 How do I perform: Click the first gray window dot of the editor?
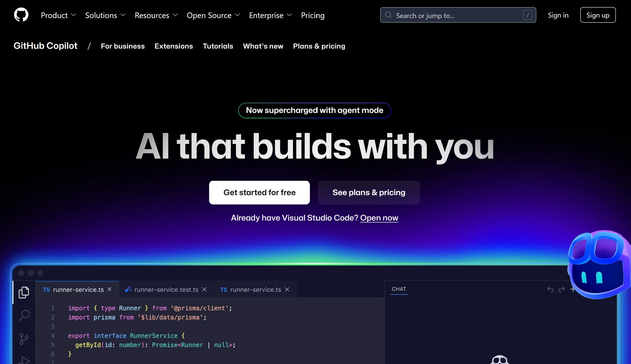coord(21,273)
